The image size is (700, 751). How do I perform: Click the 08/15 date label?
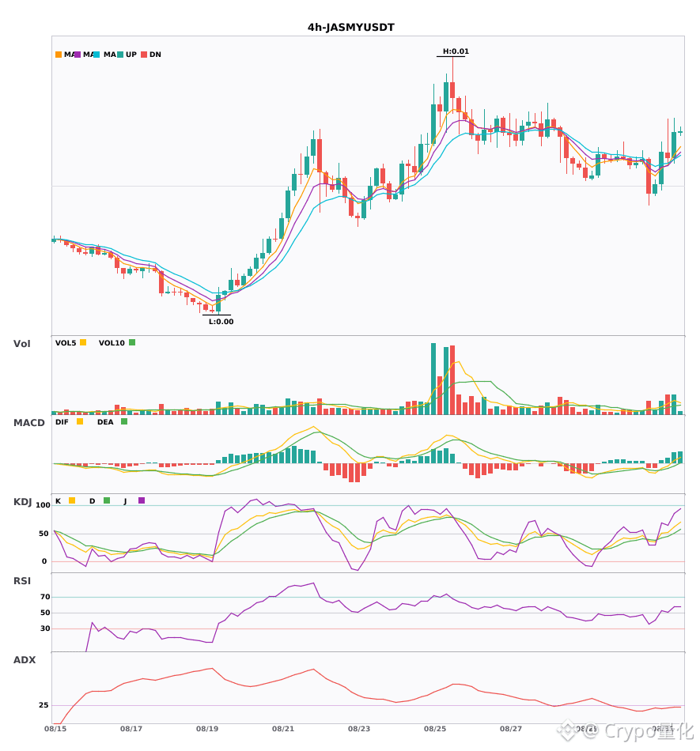tap(55, 729)
